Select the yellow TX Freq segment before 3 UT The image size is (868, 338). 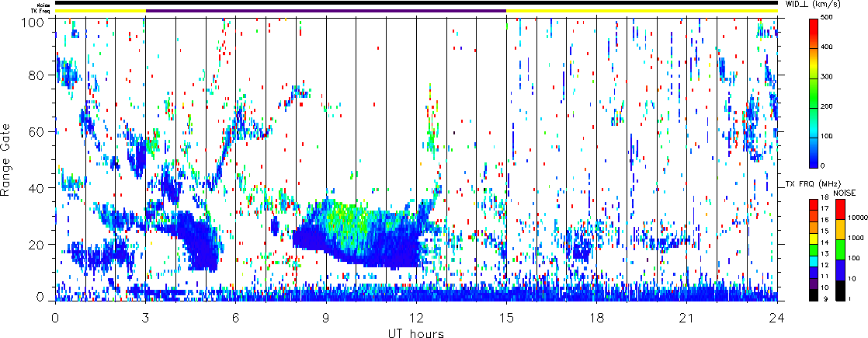100,11
